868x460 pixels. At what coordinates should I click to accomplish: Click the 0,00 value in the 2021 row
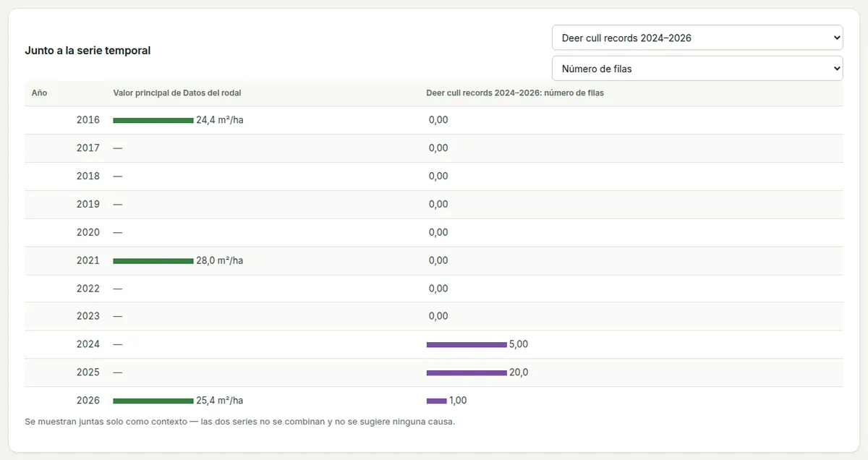(x=438, y=260)
